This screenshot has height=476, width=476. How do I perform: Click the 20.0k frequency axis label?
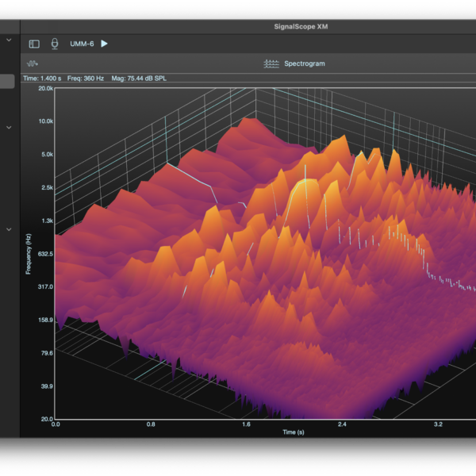45,89
